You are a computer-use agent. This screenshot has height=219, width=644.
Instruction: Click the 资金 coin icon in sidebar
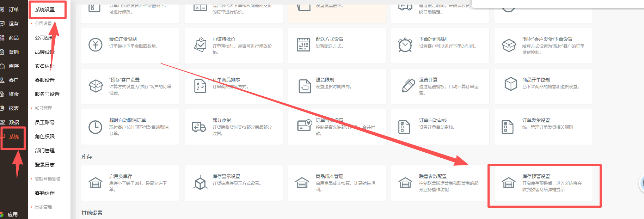click(2, 94)
